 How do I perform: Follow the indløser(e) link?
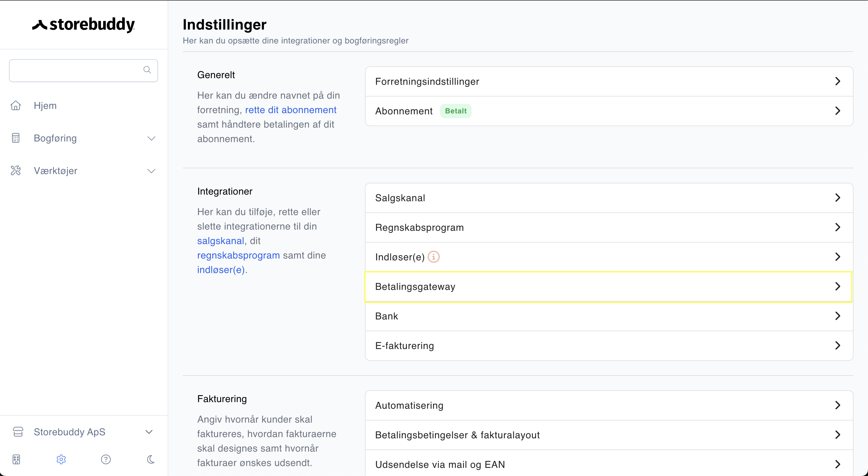(221, 270)
